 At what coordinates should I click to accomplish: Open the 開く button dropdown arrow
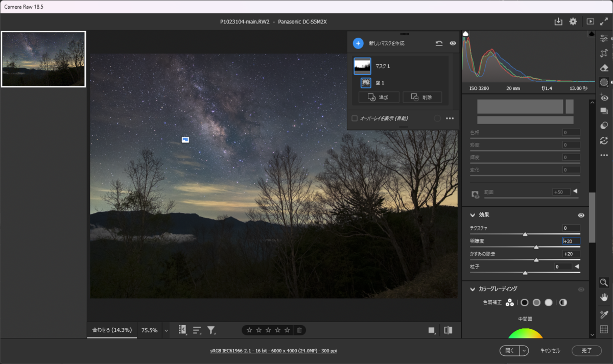pyautogui.click(x=524, y=351)
